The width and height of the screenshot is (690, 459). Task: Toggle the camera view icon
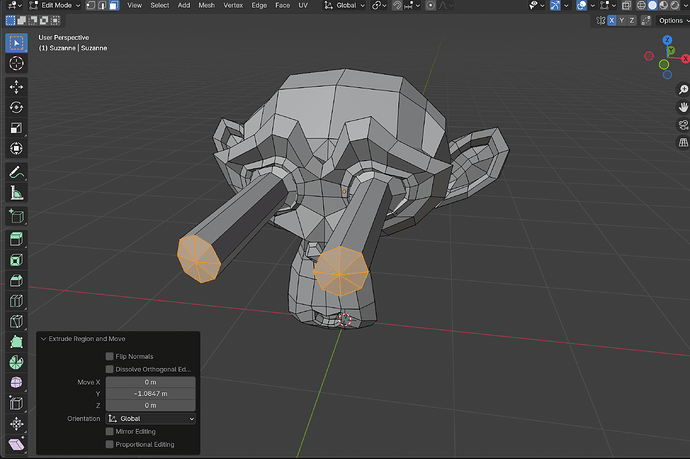click(683, 125)
